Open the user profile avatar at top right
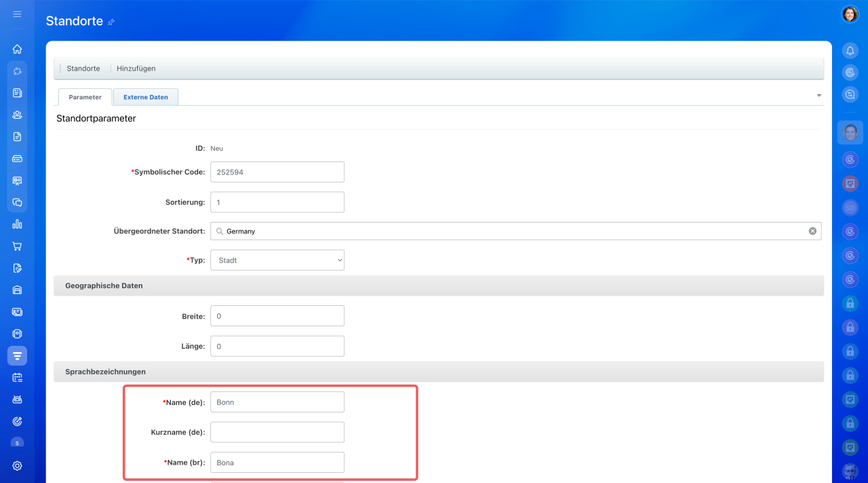The width and height of the screenshot is (868, 483). tap(850, 14)
